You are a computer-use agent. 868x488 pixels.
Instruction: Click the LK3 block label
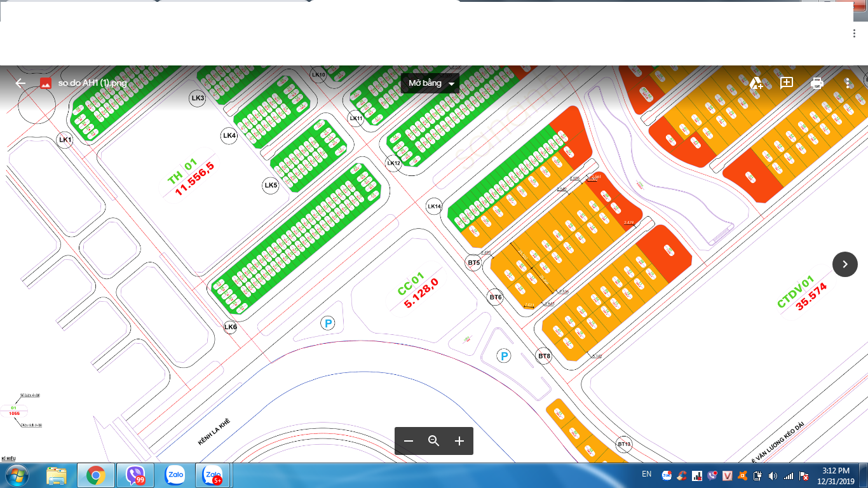click(x=198, y=98)
